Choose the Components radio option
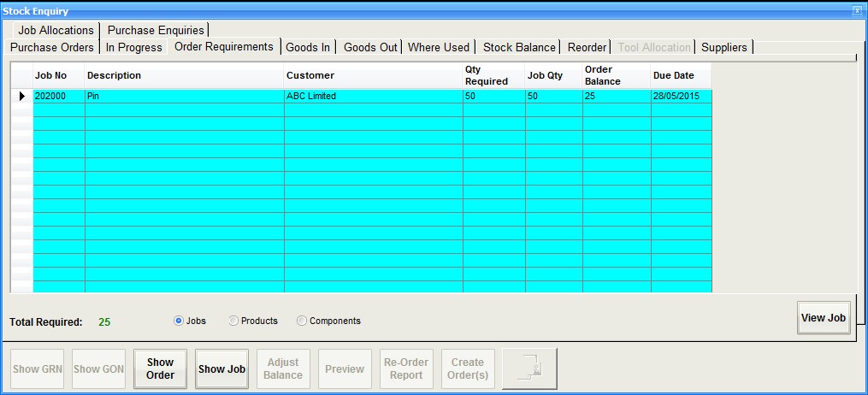 [x=302, y=321]
